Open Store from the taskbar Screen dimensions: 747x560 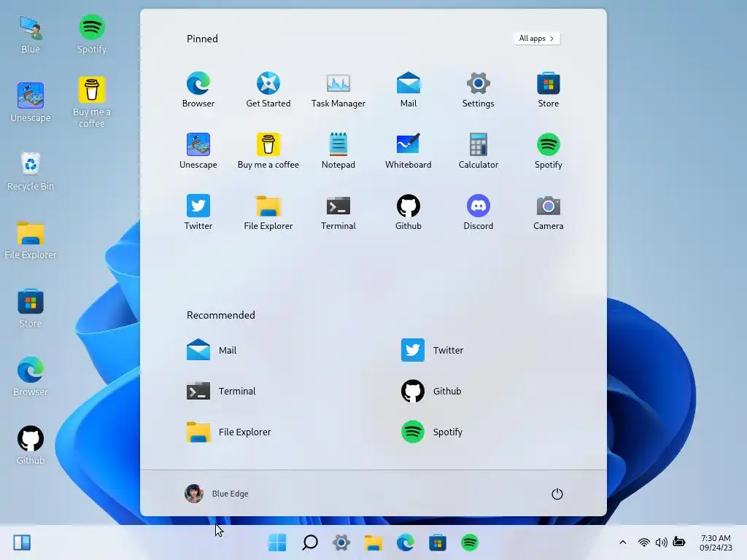coord(438,542)
